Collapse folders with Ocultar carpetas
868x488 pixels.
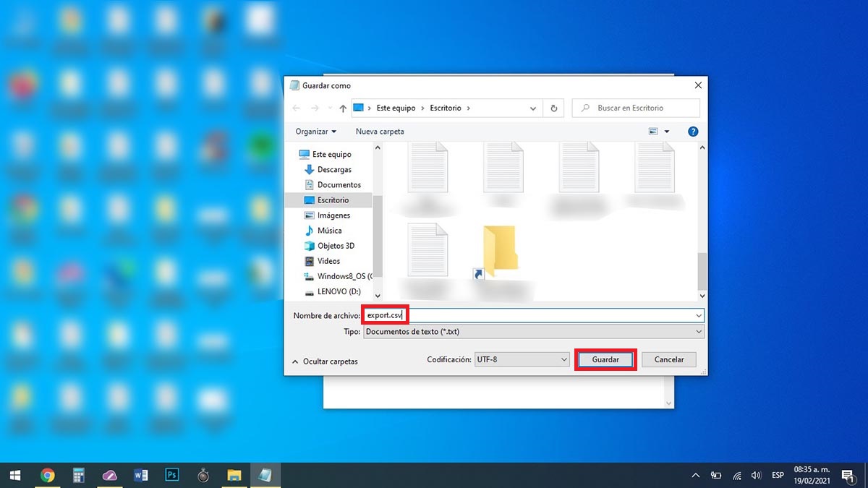click(325, 361)
